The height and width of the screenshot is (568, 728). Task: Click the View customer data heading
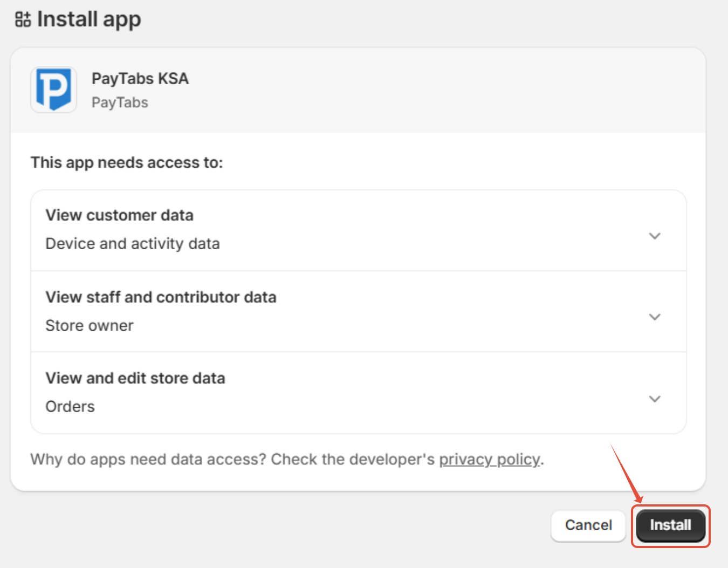pyautogui.click(x=119, y=215)
